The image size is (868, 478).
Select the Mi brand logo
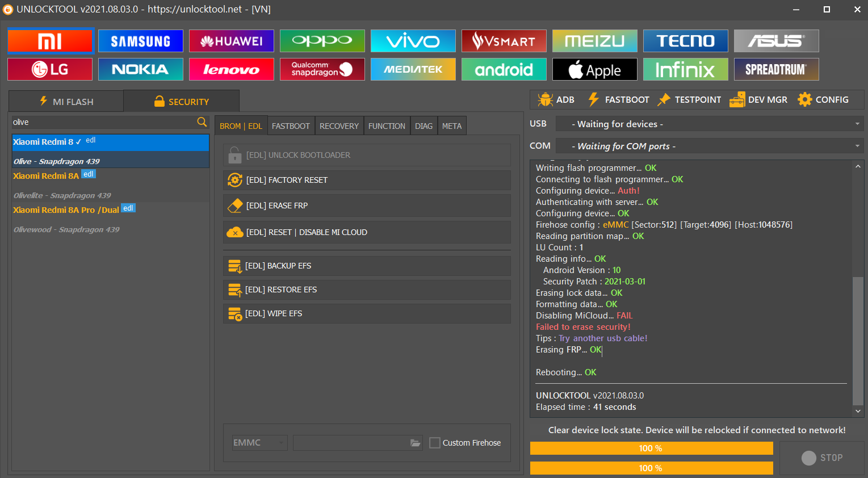(50, 41)
